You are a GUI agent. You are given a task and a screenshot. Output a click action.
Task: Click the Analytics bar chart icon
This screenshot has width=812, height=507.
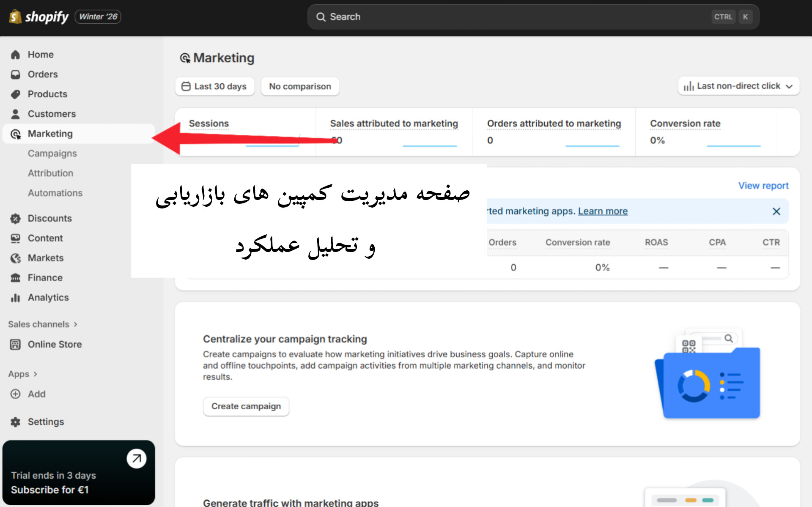(x=16, y=298)
